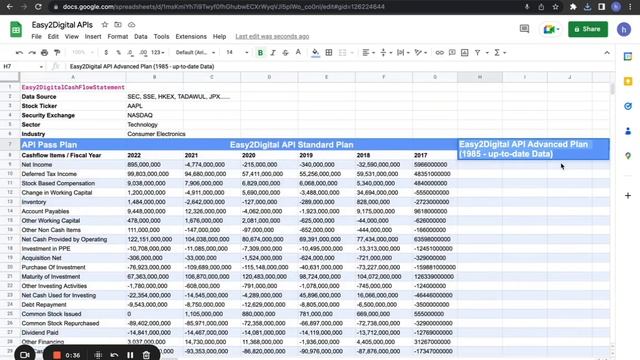Screen dimensions: 640x360
Task: Click the Google Sheets home logo
Action: tap(16, 29)
